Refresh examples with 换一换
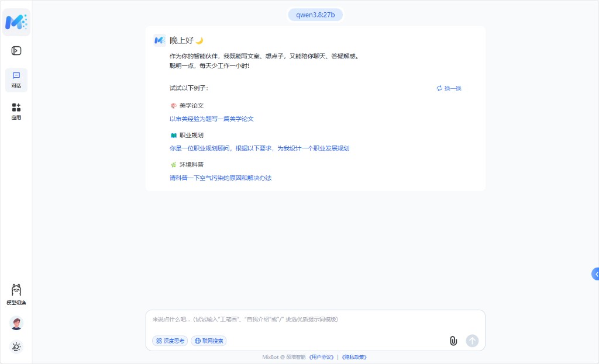The width and height of the screenshot is (599, 364). coord(449,88)
